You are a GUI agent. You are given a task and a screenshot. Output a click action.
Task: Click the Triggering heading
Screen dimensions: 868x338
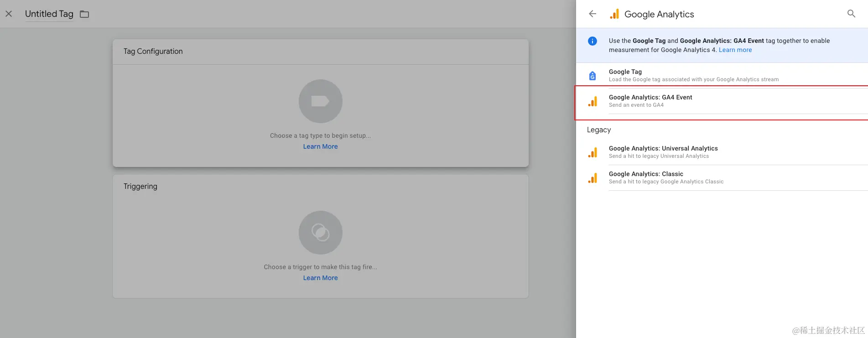(x=140, y=187)
